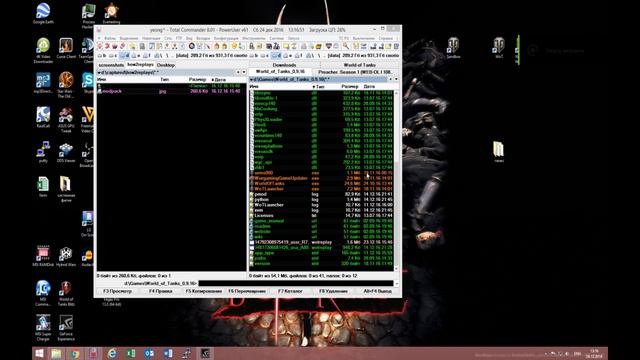
Task: Open Curse Client desktop shortcut
Action: pos(66,48)
